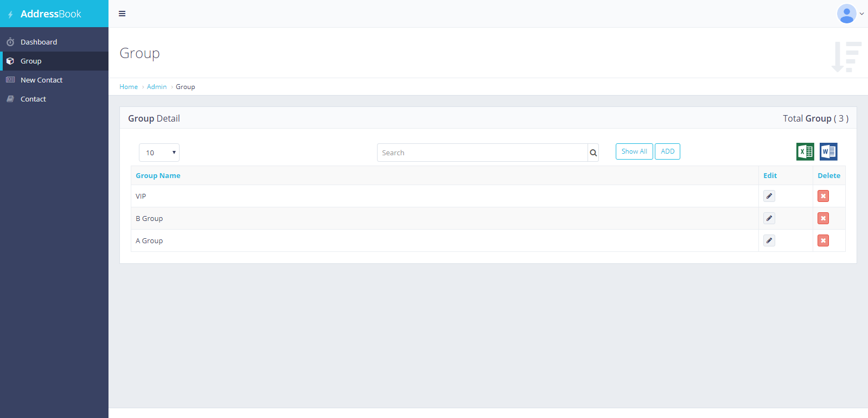Go to New Contact in sidebar
Viewport: 868px width, 418px height.
tap(41, 80)
